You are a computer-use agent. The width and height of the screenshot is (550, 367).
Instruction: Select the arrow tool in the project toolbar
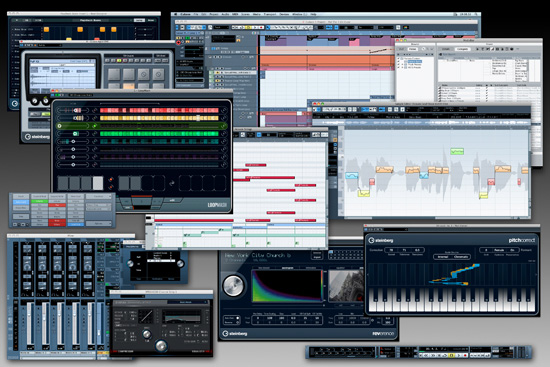click(x=269, y=27)
